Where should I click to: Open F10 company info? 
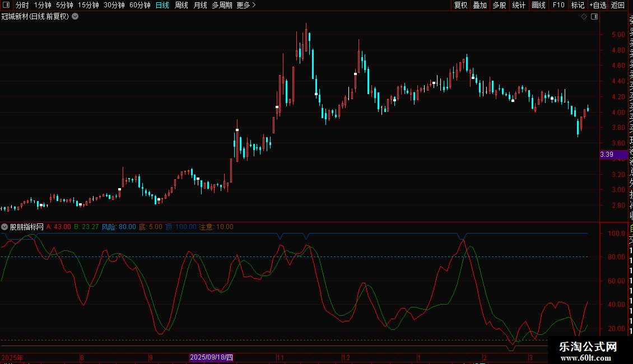(558, 5)
